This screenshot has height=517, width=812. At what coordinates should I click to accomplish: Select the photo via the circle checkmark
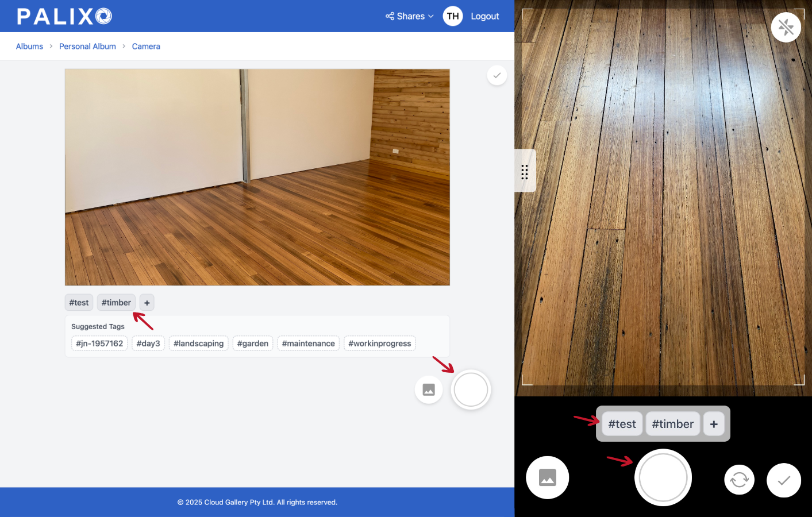coord(497,75)
